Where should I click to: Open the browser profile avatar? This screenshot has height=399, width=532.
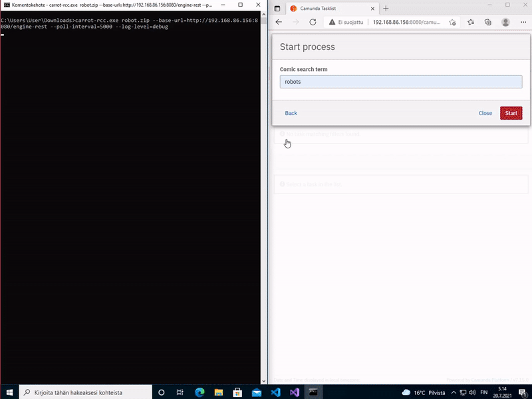pos(505,22)
